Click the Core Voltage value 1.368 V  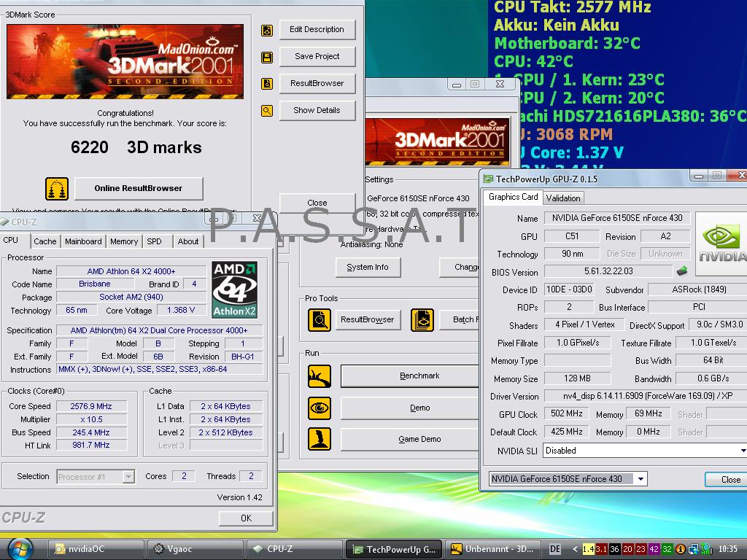tap(181, 310)
